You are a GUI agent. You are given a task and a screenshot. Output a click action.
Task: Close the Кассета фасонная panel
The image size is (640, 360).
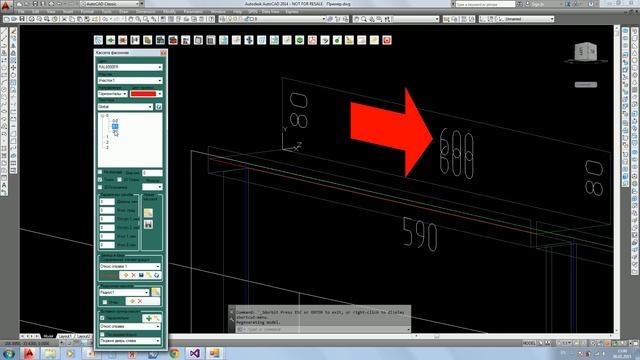[163, 53]
